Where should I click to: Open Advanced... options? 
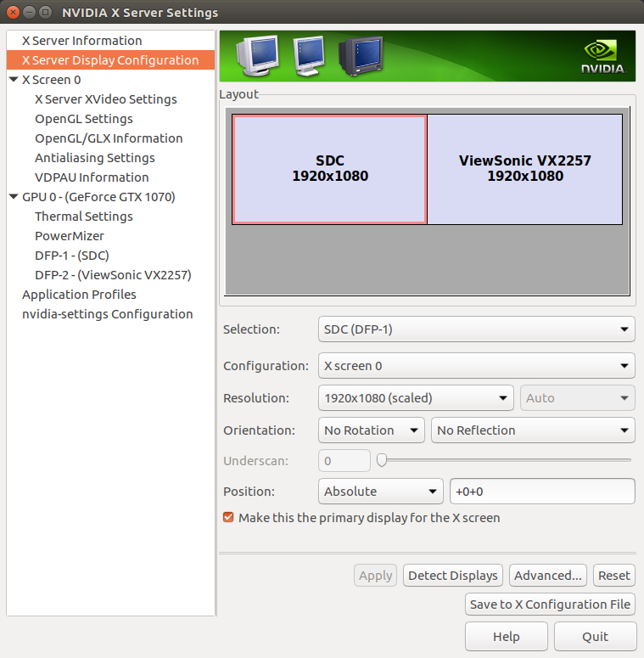pyautogui.click(x=548, y=576)
